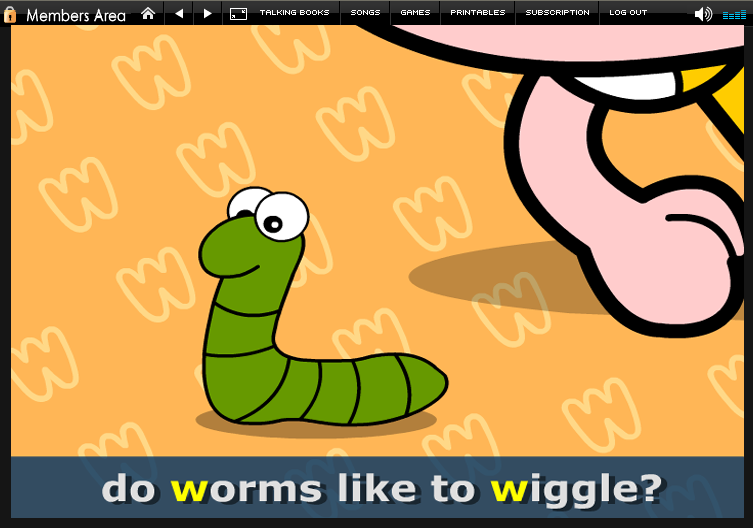753x528 pixels.
Task: Click Log Out
Action: tap(628, 12)
